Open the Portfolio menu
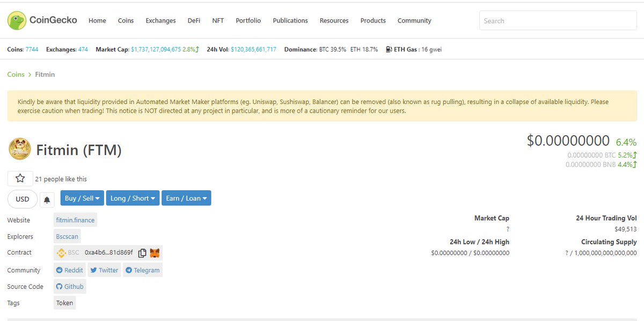The height and width of the screenshot is (321, 644). coord(248,20)
